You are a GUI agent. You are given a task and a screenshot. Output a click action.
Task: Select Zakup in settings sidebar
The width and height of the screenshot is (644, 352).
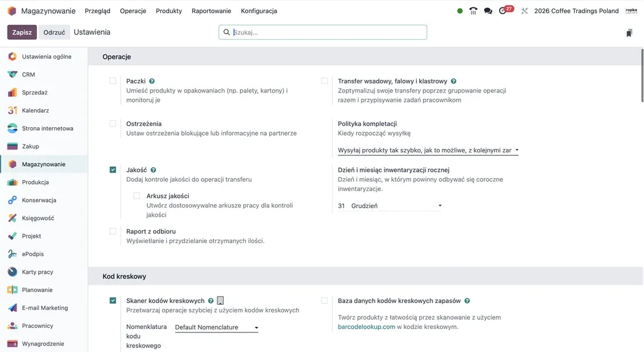(44, 146)
